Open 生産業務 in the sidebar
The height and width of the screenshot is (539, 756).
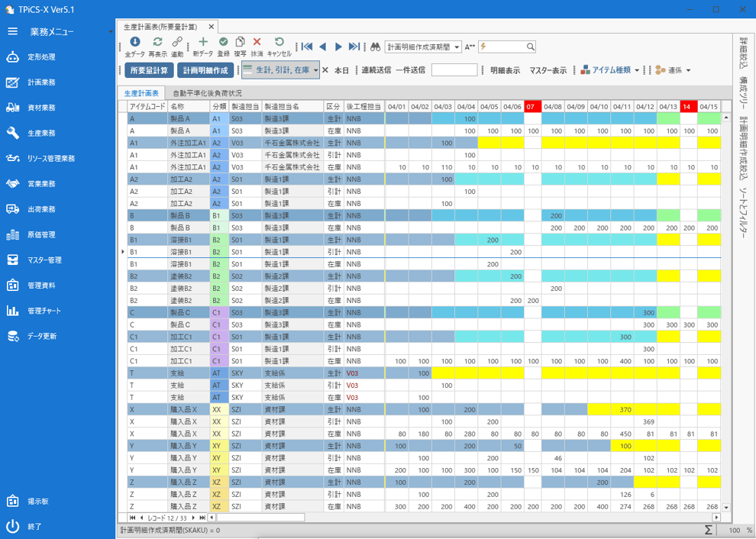coord(41,133)
